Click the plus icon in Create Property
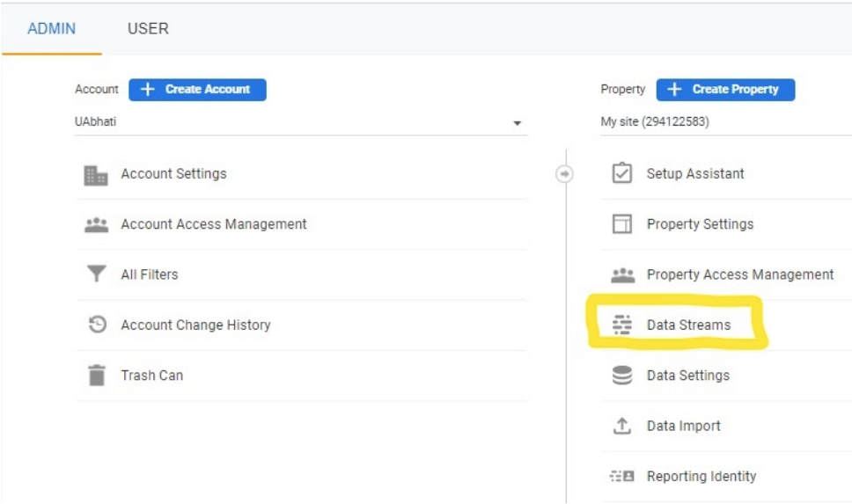This screenshot has height=504, width=852. coord(674,89)
